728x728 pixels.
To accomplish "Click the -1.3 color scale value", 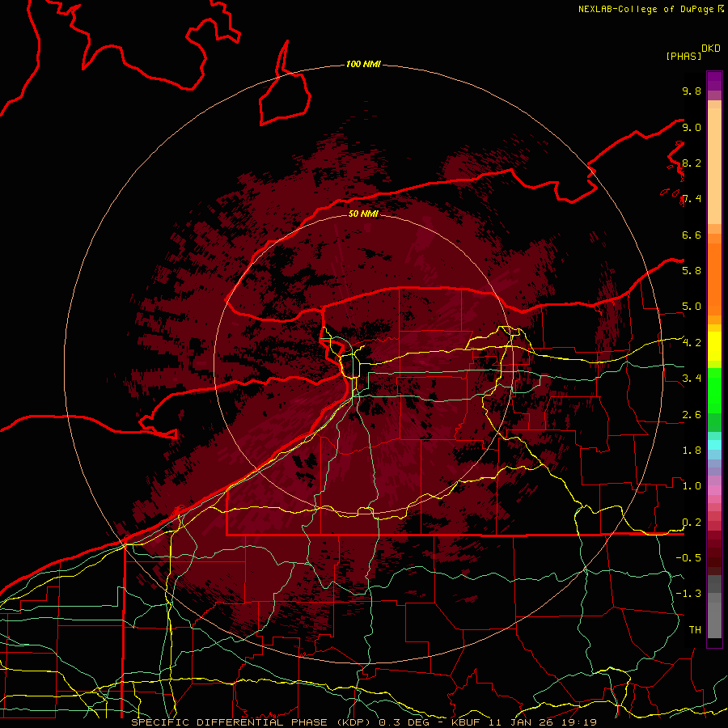I will (x=688, y=594).
